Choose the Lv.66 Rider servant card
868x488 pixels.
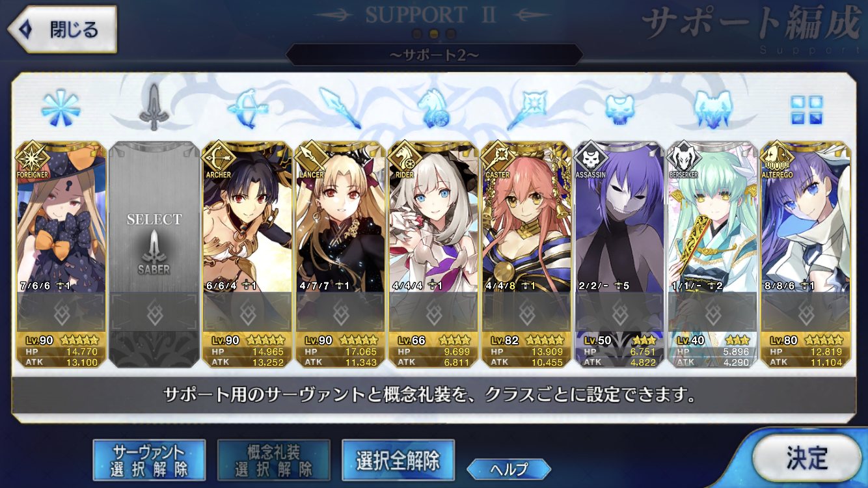pos(433,254)
